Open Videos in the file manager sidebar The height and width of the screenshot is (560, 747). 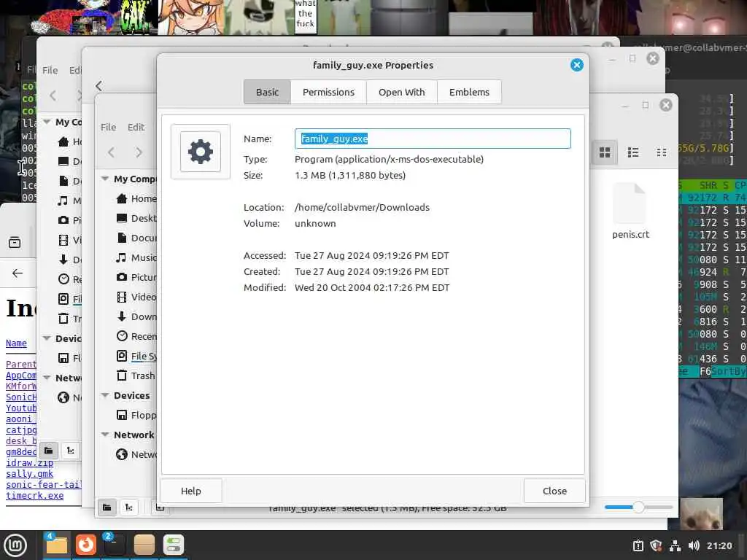[x=136, y=297]
